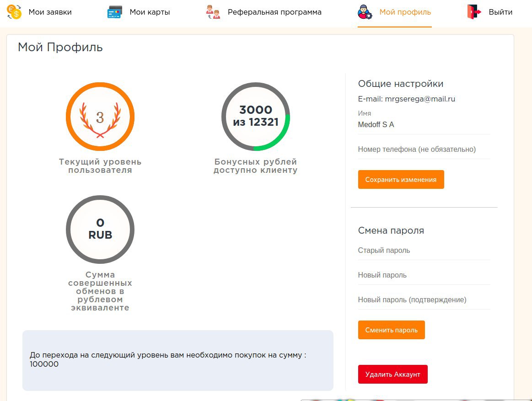Select the Мой профиль tab

coord(405,12)
